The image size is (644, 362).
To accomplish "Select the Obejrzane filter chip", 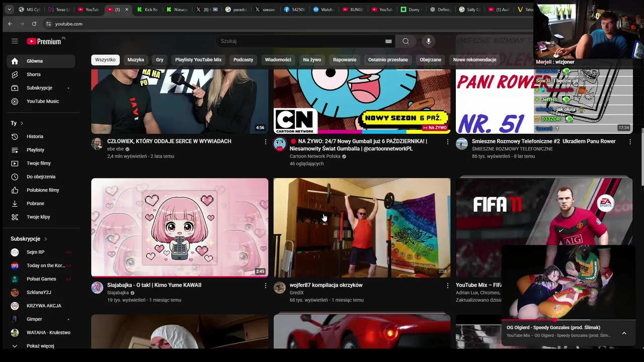I will (x=431, y=60).
